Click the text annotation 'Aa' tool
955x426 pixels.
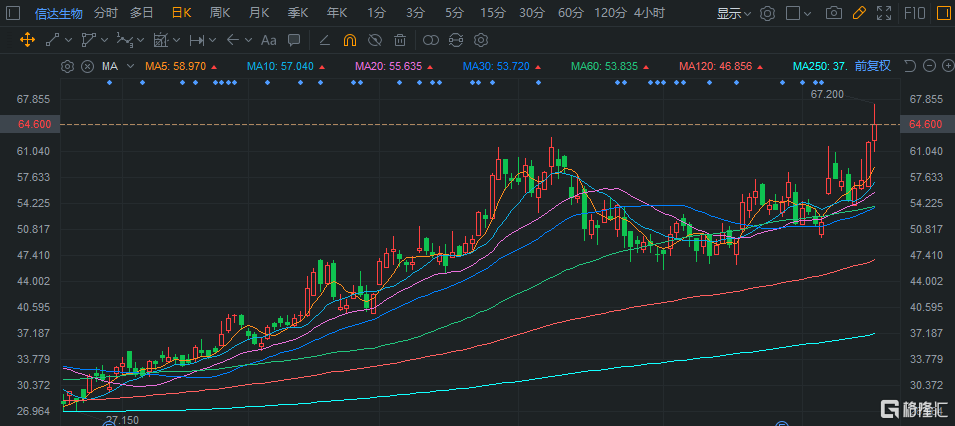pos(267,40)
